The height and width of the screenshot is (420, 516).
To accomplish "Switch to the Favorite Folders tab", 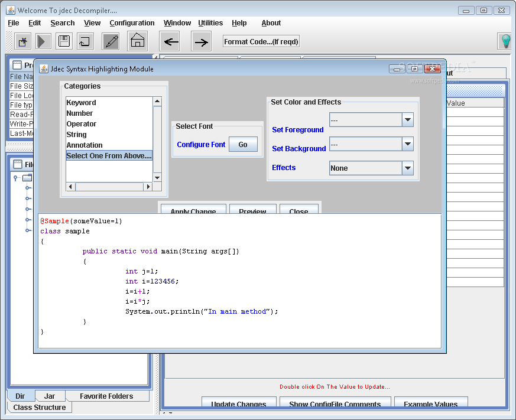I will [x=106, y=396].
